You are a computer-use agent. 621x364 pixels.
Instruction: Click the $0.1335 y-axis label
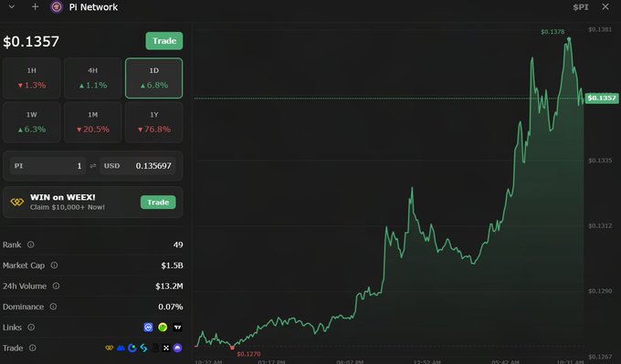click(600, 161)
